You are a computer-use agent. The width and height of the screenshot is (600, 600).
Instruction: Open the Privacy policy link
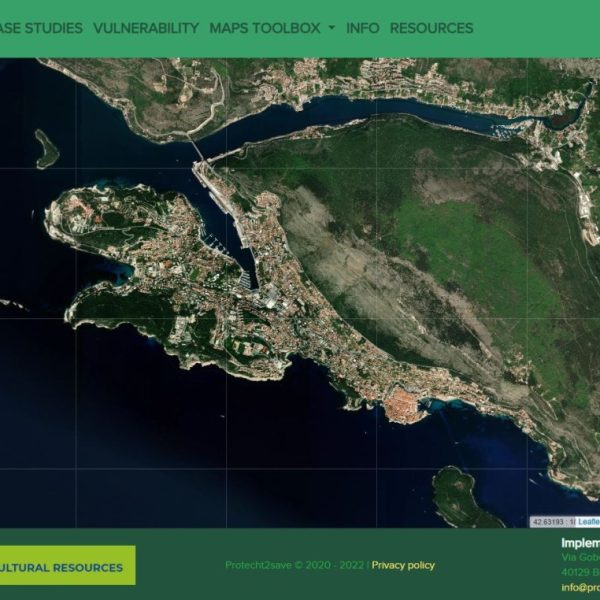point(403,565)
